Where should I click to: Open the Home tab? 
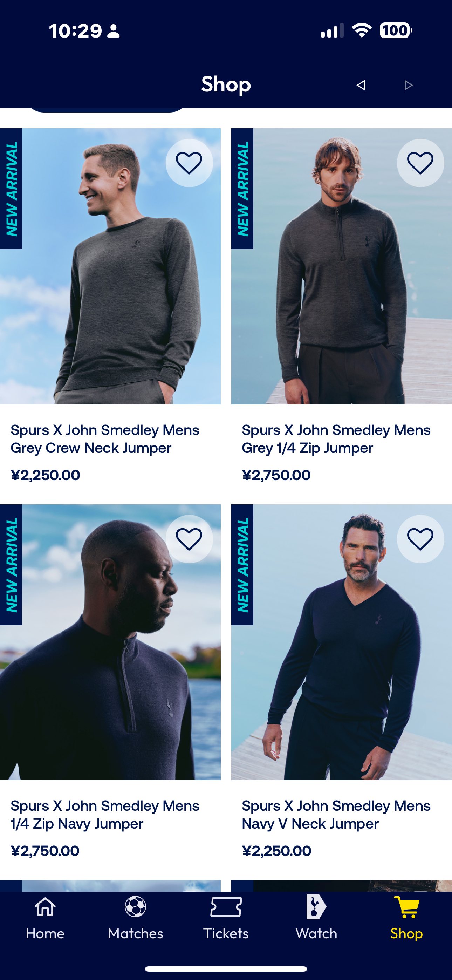45,918
